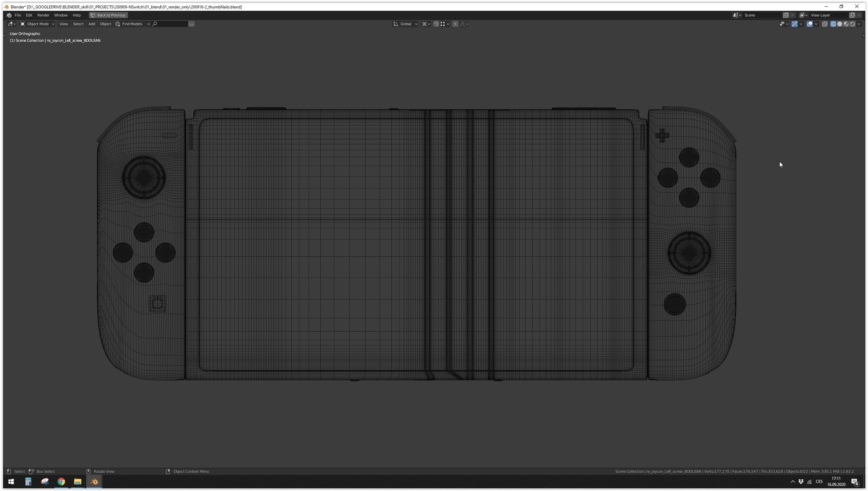Toggle X-Ray mode
The width and height of the screenshot is (868, 491).
pos(825,24)
